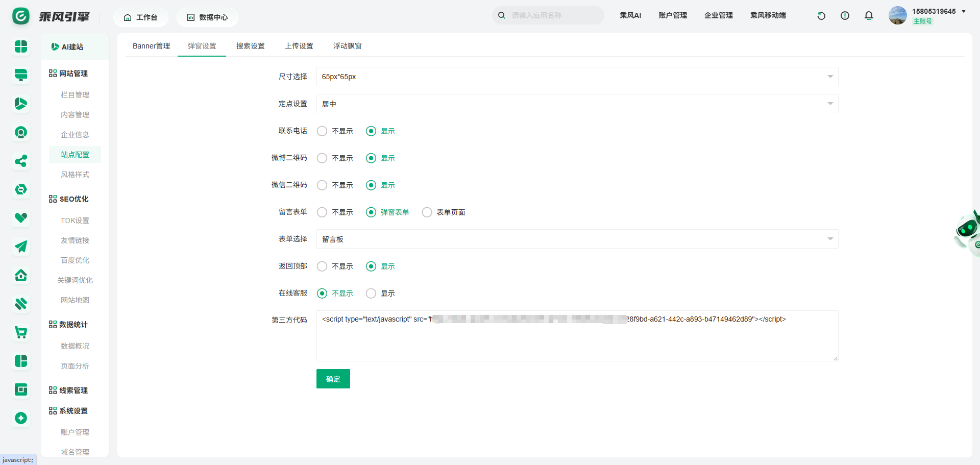Click the share icon in left sidebar
Screen dimensions: 980x465
[21, 161]
